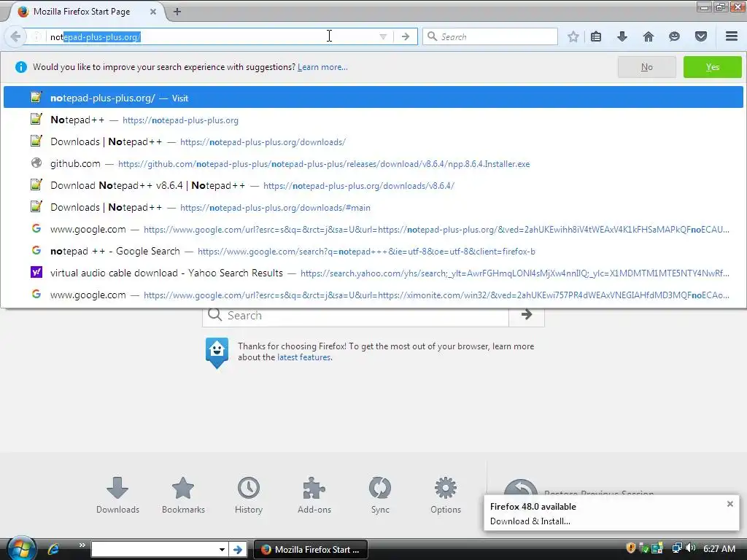
Task: Close the Firefox 48.0 available notification
Action: [x=729, y=504]
